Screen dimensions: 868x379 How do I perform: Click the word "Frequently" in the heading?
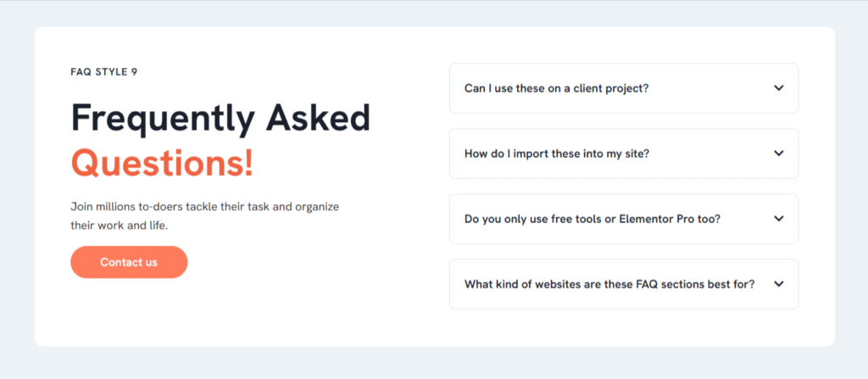(164, 120)
